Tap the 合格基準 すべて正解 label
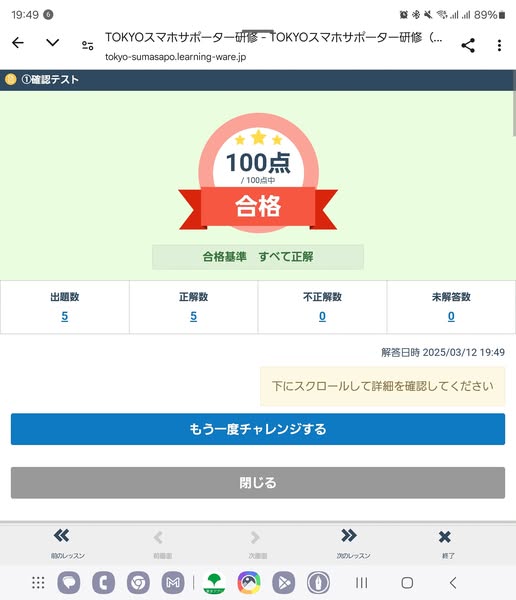Screen dimensions: 516x600 coord(258,257)
